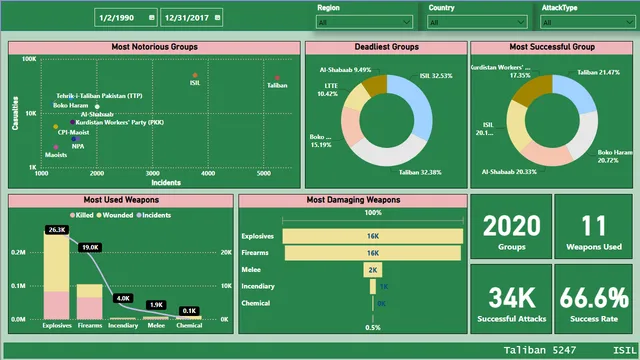Screen dimensions: 640x360
Task: Select the Explosives stacked bar in Most Used Weapons
Action: (56, 275)
